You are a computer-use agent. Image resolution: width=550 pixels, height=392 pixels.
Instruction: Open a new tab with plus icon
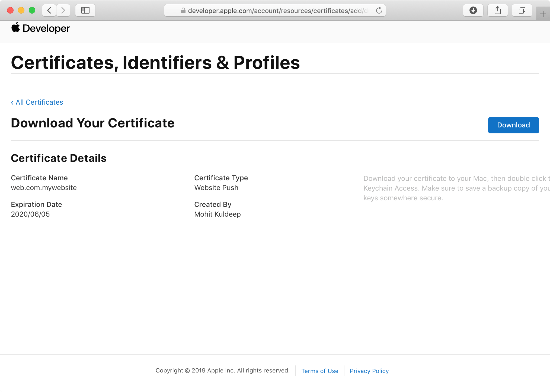coord(543,14)
